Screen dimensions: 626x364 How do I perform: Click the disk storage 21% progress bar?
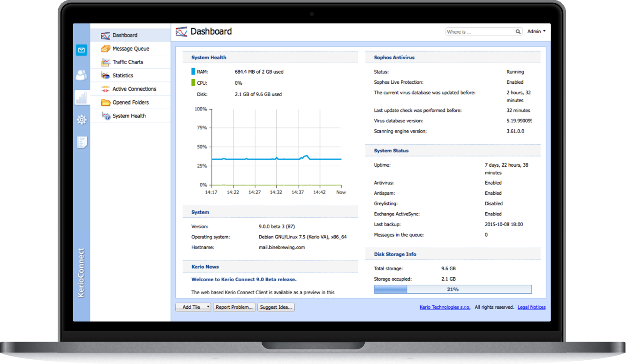click(x=453, y=289)
